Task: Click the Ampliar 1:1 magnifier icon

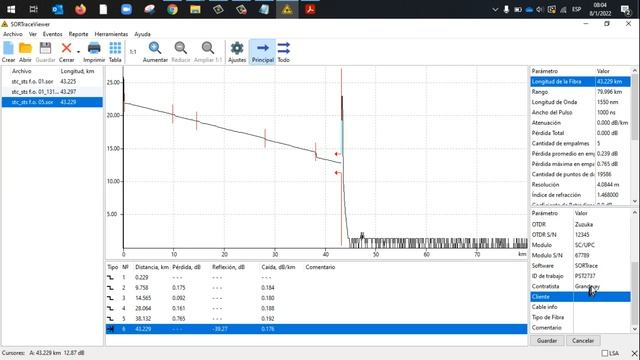Action: coord(208,52)
